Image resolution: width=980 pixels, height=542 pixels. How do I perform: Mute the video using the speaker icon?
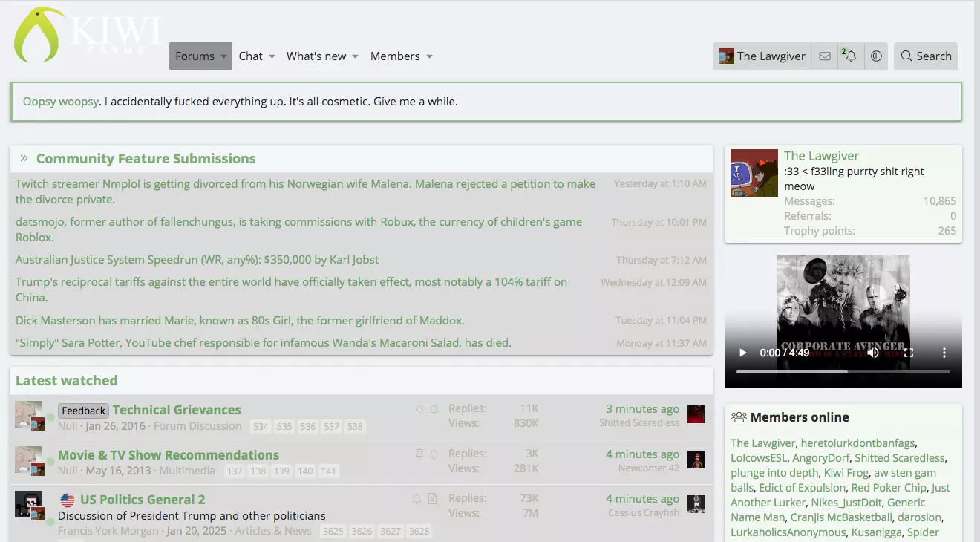tap(873, 353)
